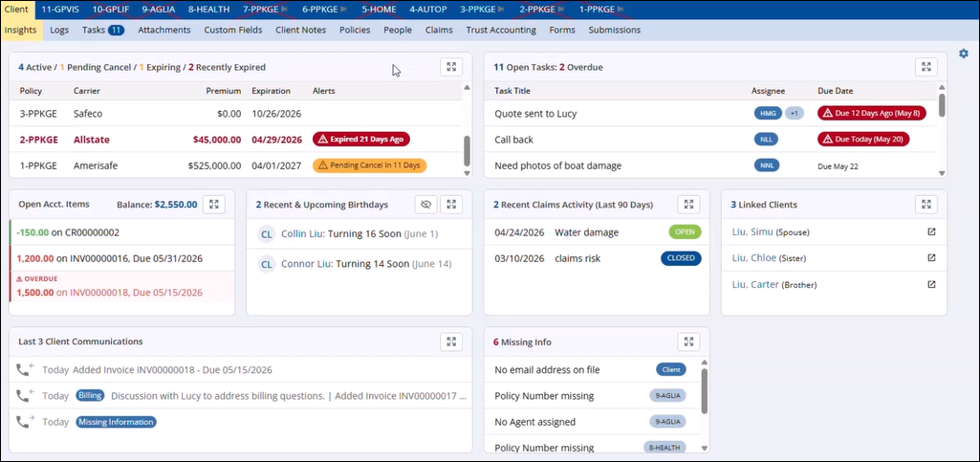Click Missing Info list scroll-down arrow
This screenshot has width=980, height=462.
705,448
